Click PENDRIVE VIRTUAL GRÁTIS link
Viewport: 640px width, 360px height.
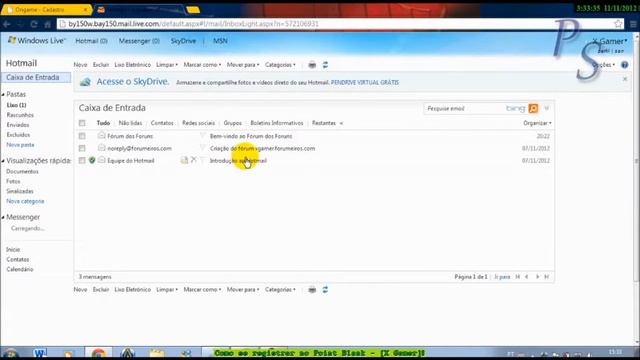[x=364, y=82]
